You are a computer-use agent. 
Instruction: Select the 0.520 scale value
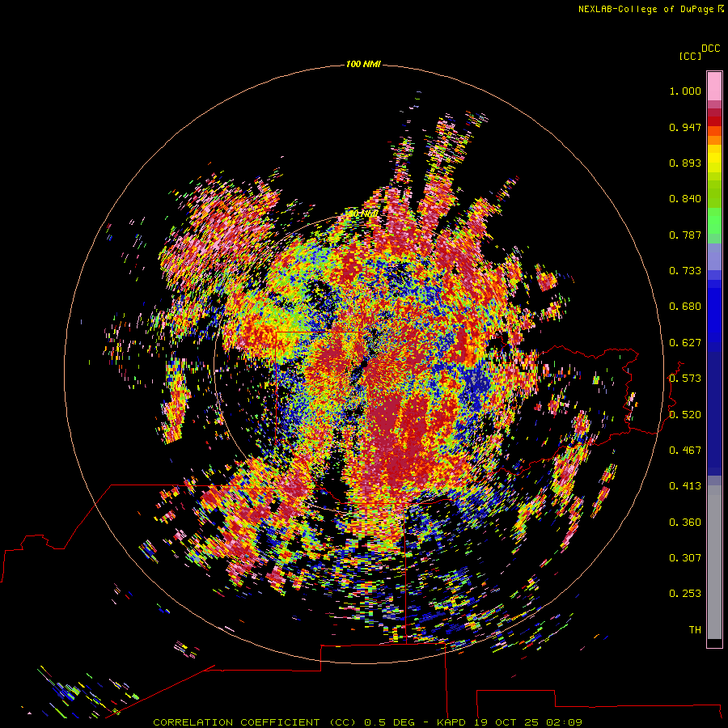(685, 415)
